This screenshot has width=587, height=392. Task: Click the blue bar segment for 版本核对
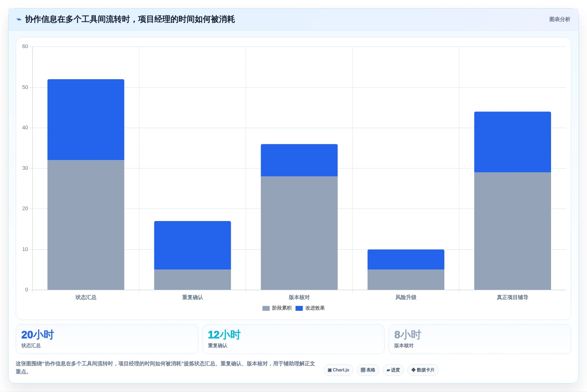tap(299, 160)
